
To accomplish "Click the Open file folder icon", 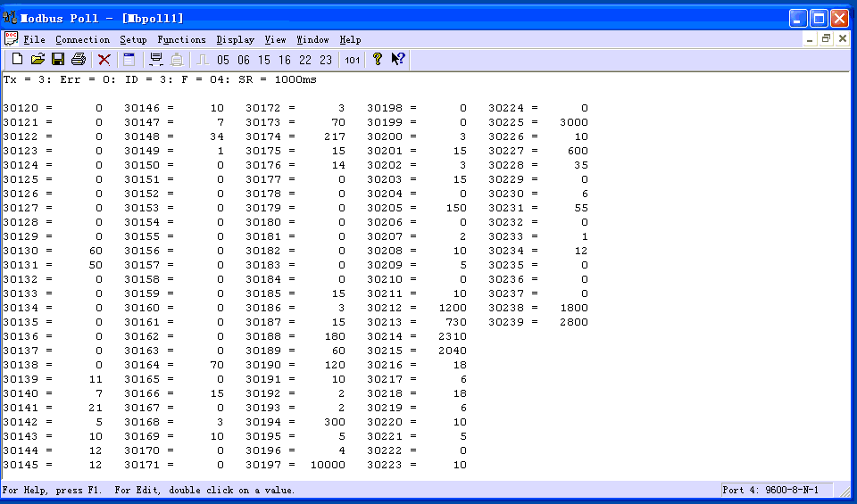I will pyautogui.click(x=37, y=60).
